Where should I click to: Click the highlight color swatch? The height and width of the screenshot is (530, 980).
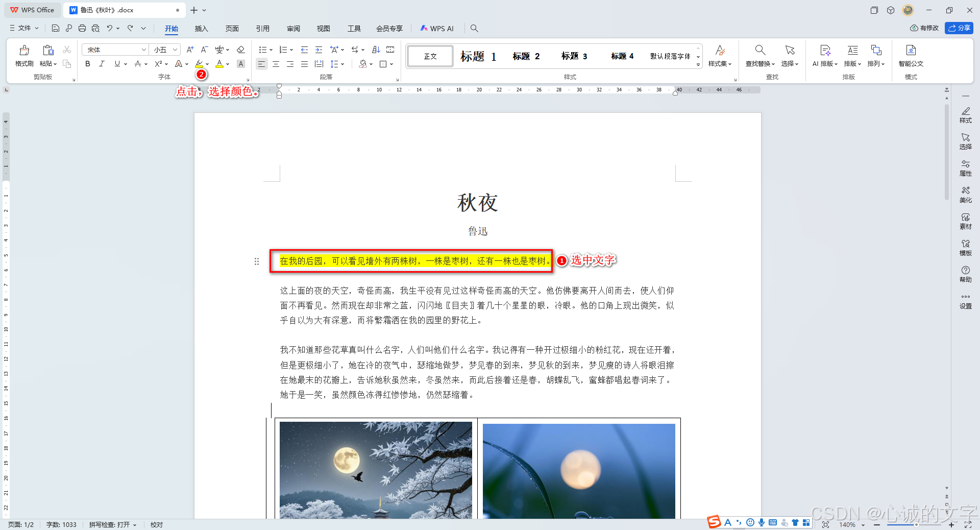point(200,64)
